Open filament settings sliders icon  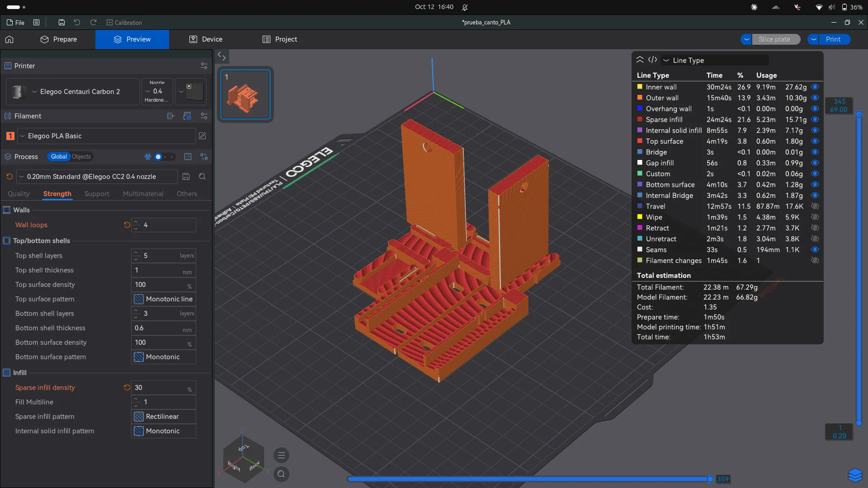coord(204,116)
